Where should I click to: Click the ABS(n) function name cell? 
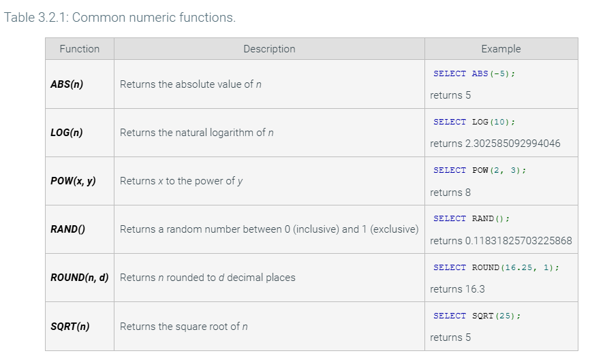point(67,84)
